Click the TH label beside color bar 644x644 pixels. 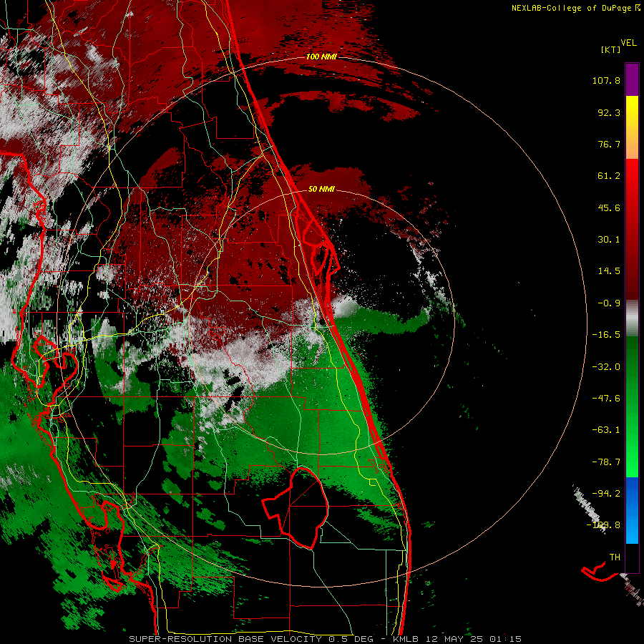point(615,557)
